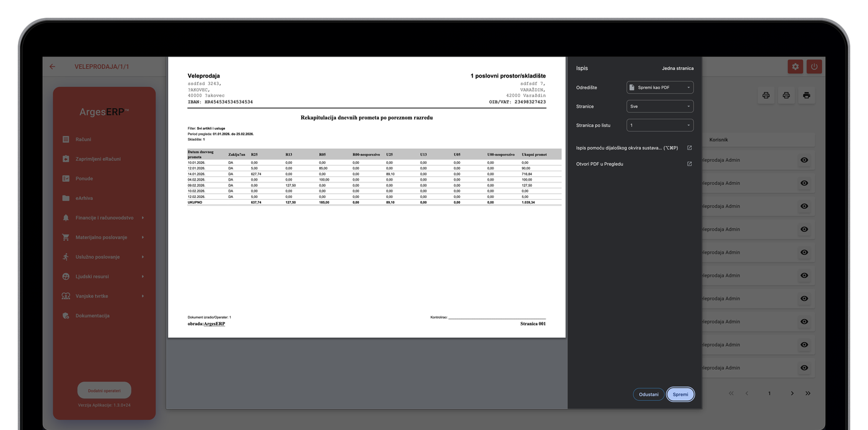The height and width of the screenshot is (430, 868).
Task: Toggle the eye icon in the last table row
Action: click(x=804, y=367)
